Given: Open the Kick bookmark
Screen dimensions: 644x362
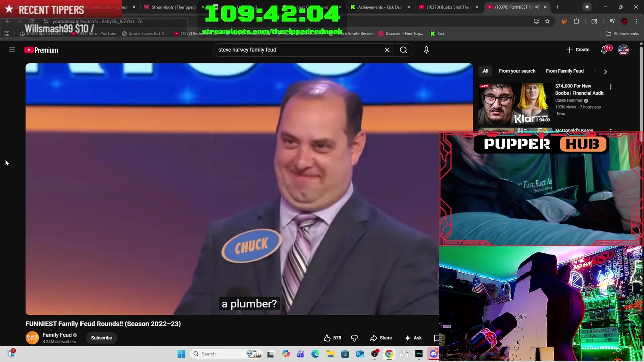Looking at the screenshot, I should [x=437, y=34].
